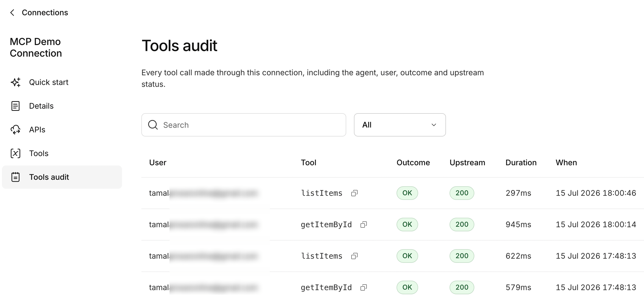The width and height of the screenshot is (644, 301).
Task: Copy getItemById from the 579ms row
Action: coord(364,287)
